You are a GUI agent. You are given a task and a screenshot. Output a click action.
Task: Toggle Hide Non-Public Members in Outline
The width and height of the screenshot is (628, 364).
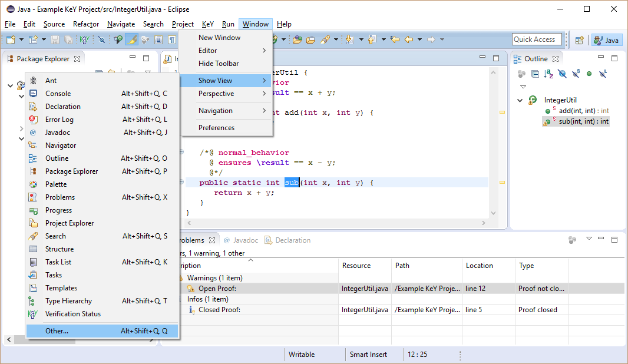click(x=589, y=74)
